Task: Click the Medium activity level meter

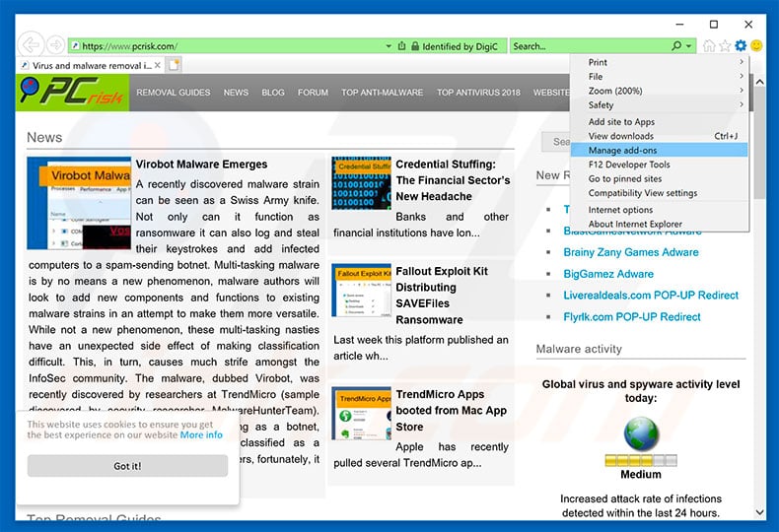Action: coord(641,460)
